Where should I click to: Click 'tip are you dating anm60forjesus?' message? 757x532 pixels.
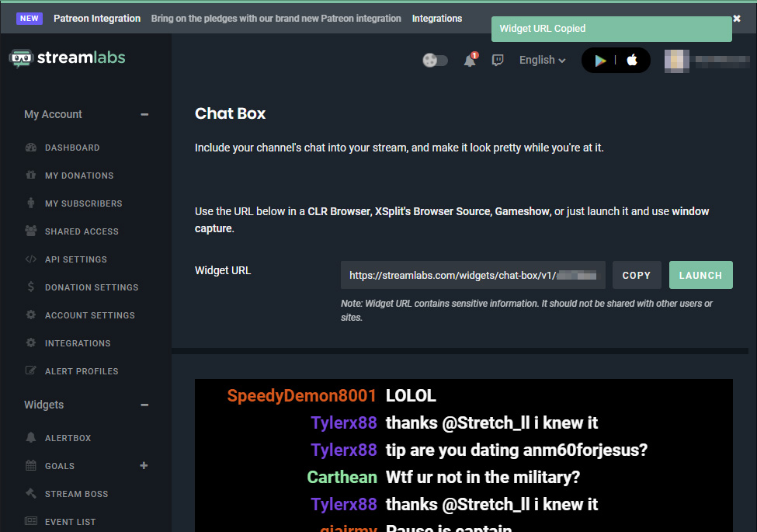pyautogui.click(x=516, y=450)
